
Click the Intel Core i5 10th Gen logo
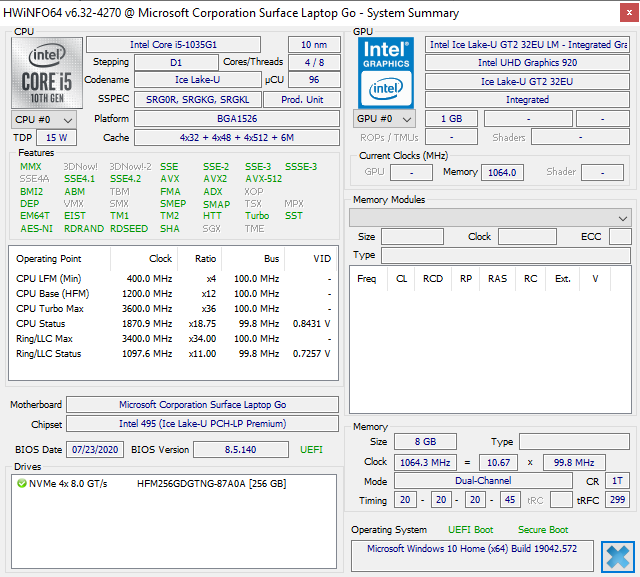pos(47,73)
